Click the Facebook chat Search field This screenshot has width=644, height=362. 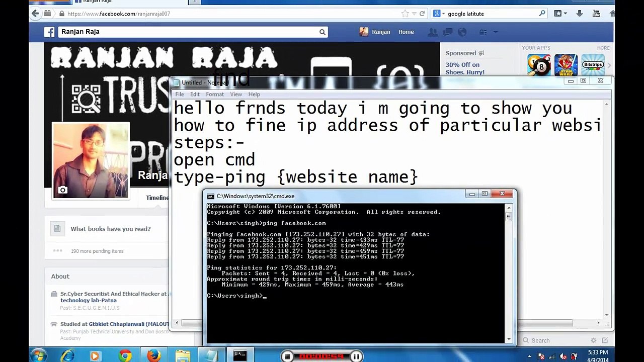[x=554, y=340]
